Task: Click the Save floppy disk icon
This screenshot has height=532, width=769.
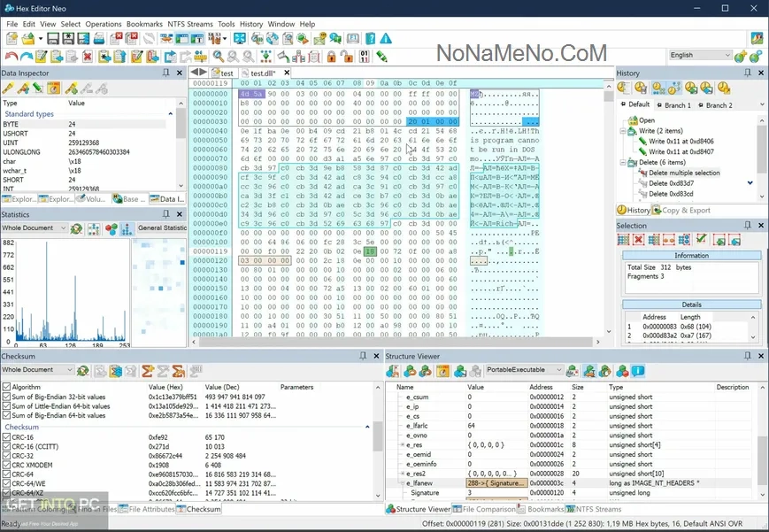Action: pos(53,39)
